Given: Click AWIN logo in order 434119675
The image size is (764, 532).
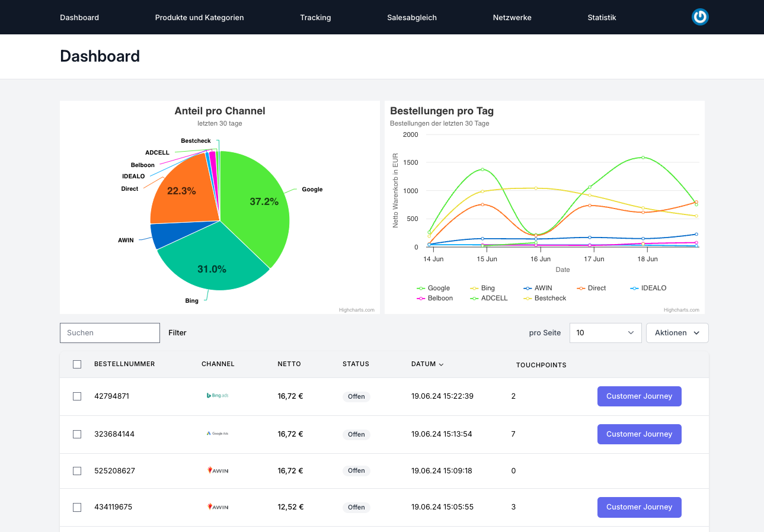Looking at the screenshot, I should [x=218, y=507].
